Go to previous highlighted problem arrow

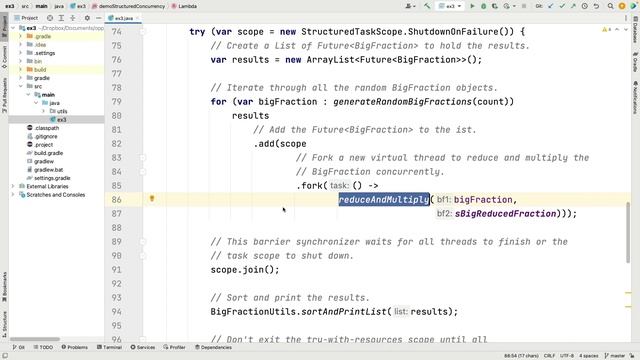pyautogui.click(x=617, y=30)
